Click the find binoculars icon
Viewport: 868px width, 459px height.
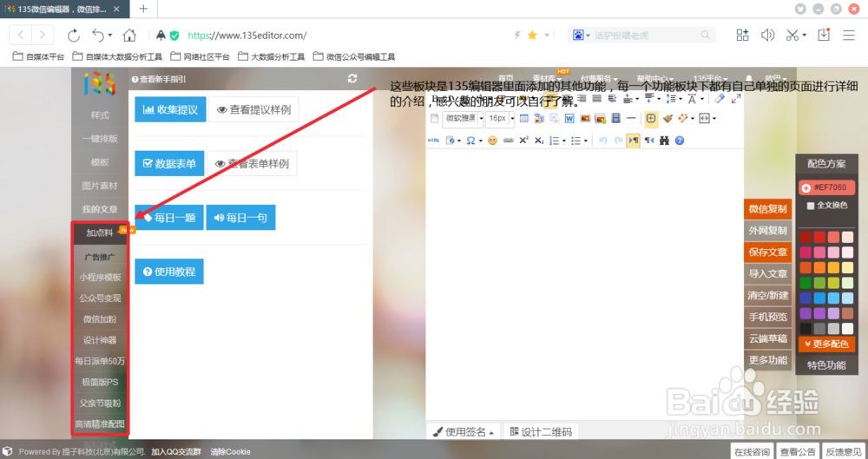(x=665, y=141)
